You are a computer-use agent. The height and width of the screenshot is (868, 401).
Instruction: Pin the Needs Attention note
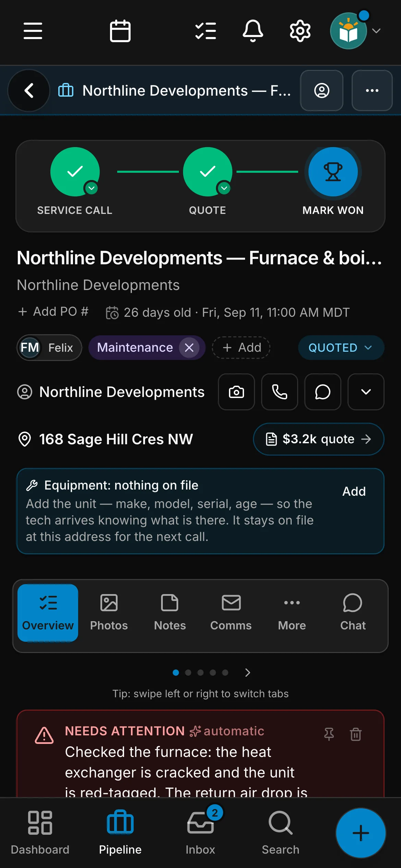coord(329,734)
